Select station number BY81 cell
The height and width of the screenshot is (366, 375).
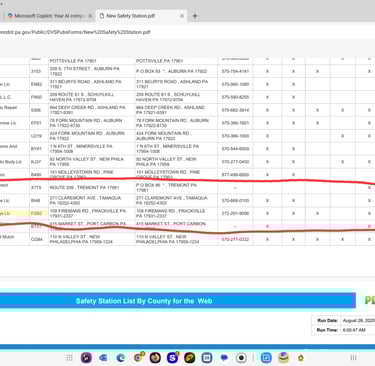(36, 149)
